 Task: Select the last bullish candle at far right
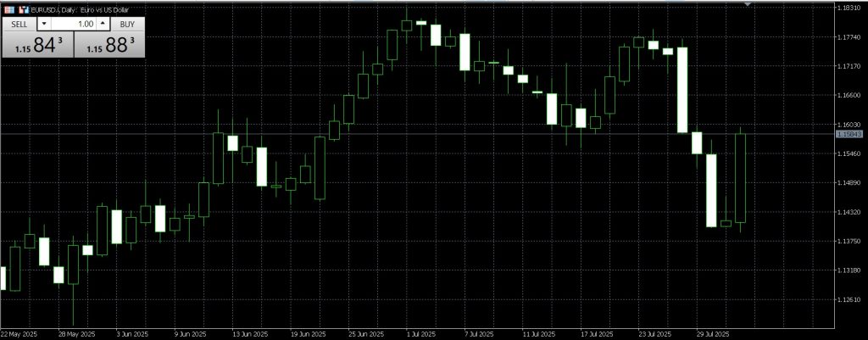coord(741,177)
